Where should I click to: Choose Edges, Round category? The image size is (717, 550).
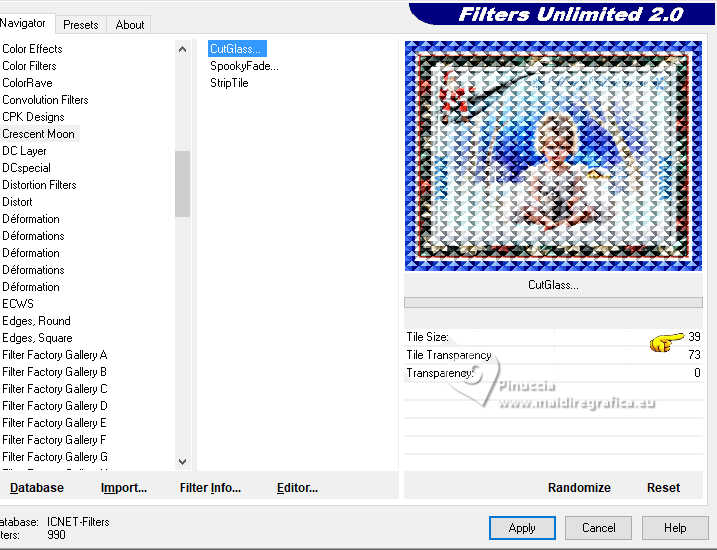pos(37,320)
